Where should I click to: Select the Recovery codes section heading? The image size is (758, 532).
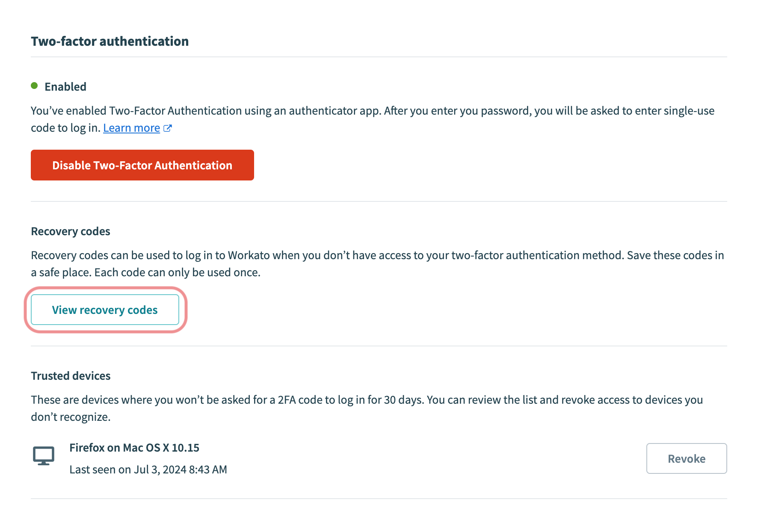pyautogui.click(x=71, y=231)
